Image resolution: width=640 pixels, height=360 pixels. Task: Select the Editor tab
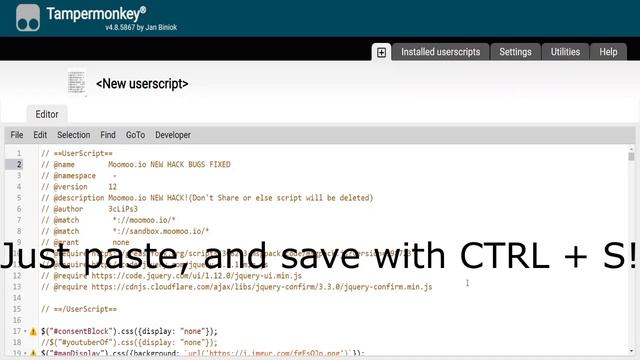(x=47, y=114)
